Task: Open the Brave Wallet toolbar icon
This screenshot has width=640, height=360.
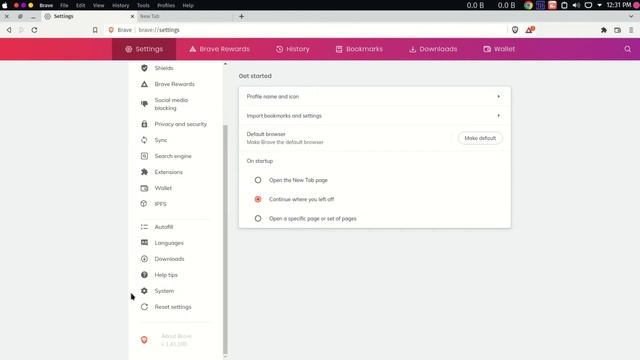Action: click(618, 30)
